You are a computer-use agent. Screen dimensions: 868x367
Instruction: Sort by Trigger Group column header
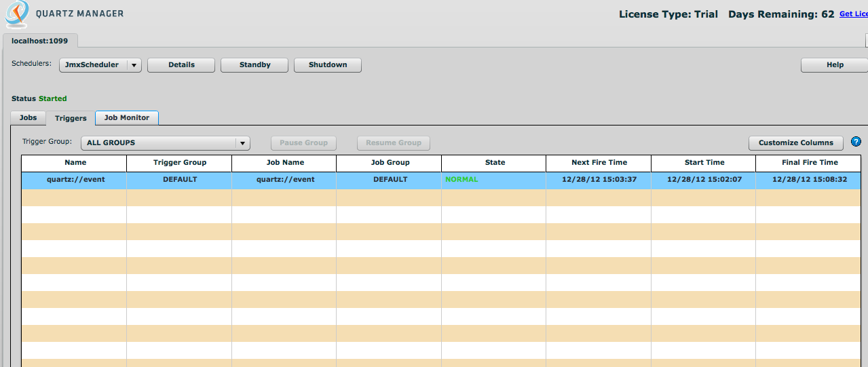pyautogui.click(x=180, y=163)
